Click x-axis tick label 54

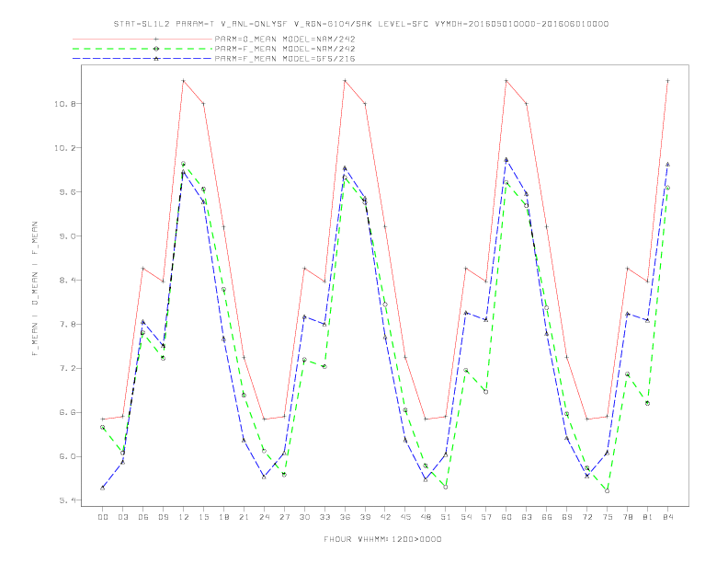click(x=466, y=517)
